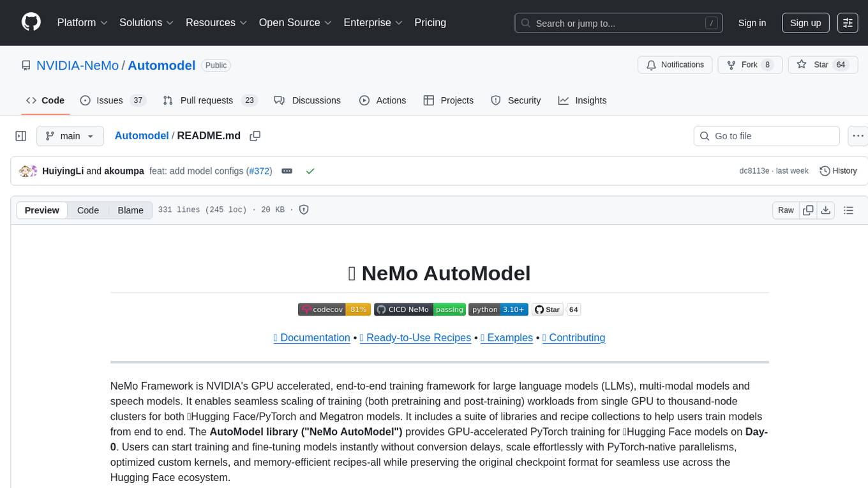The image size is (868, 488).
Task: Expand the commit message details
Action: coord(287,171)
